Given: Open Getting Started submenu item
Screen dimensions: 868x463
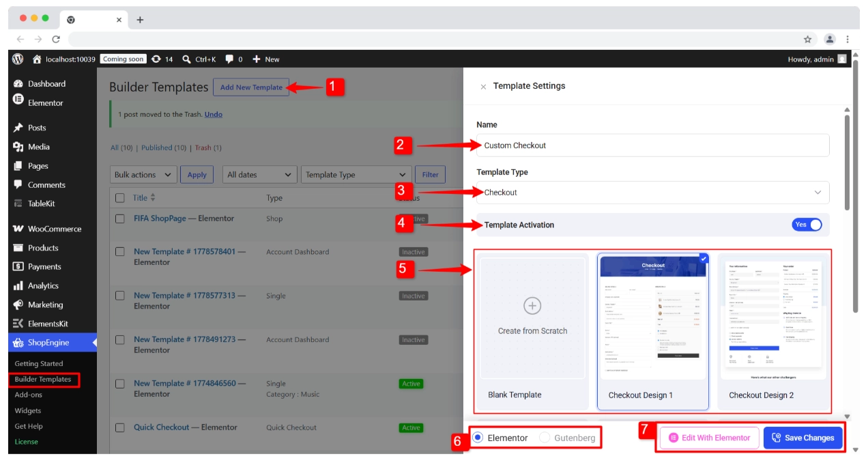Looking at the screenshot, I should (39, 364).
